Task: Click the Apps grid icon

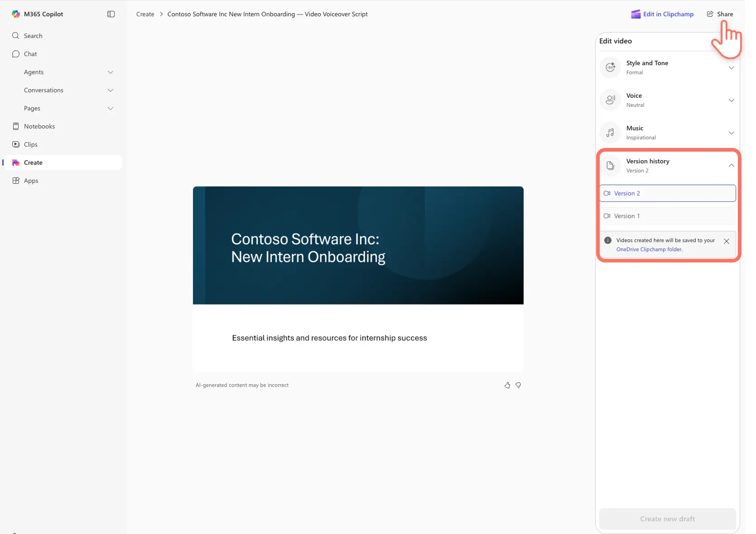Action: (x=16, y=181)
